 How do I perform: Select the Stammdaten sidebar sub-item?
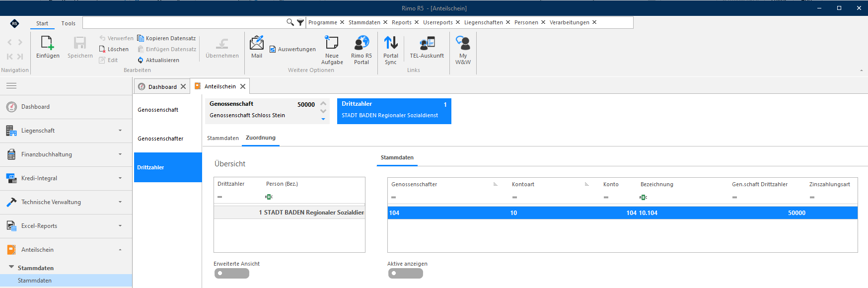click(x=66, y=281)
